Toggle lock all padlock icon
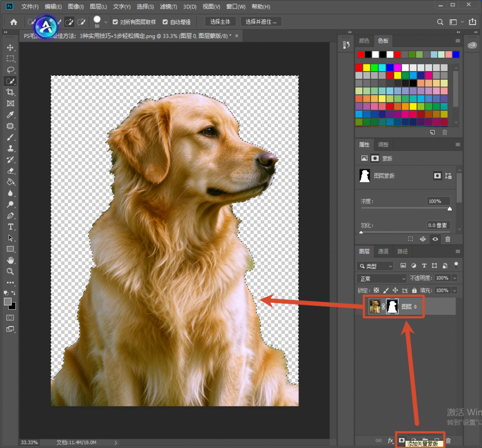Image resolution: width=482 pixels, height=448 pixels. click(414, 290)
